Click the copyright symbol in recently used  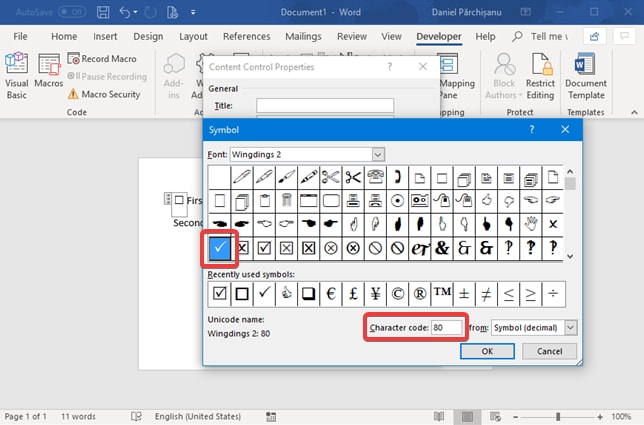[x=397, y=293]
